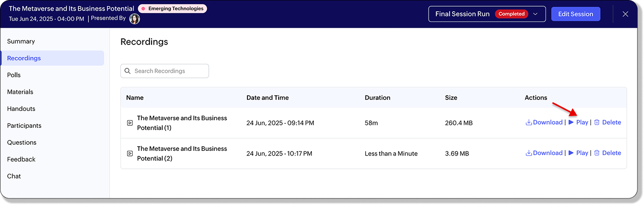Screen dimensions: 644x205
Task: Click the download icon for Potential (1)
Action: point(529,123)
